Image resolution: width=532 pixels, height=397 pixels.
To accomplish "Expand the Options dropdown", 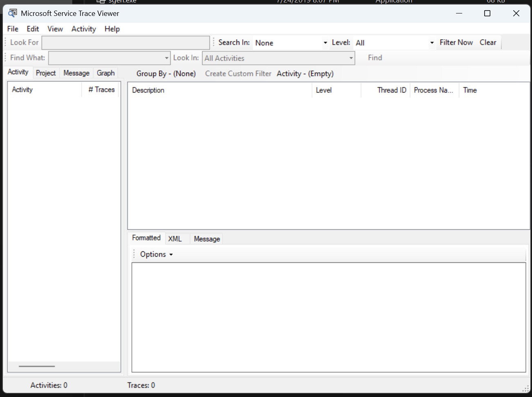I will coord(156,254).
